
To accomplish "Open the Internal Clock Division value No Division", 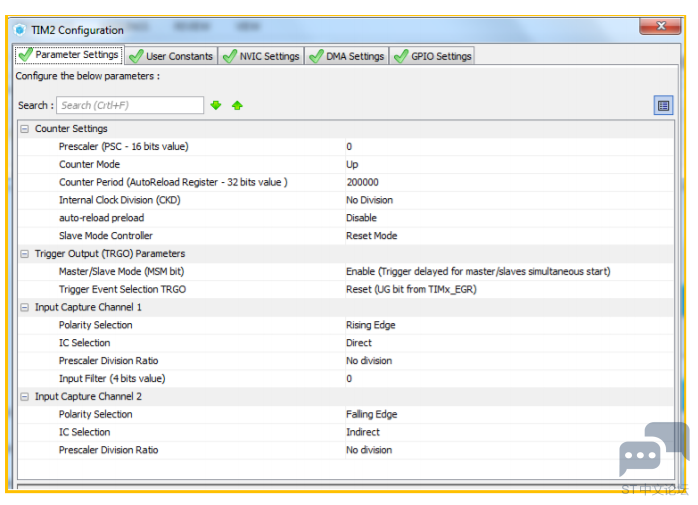I will 369,200.
